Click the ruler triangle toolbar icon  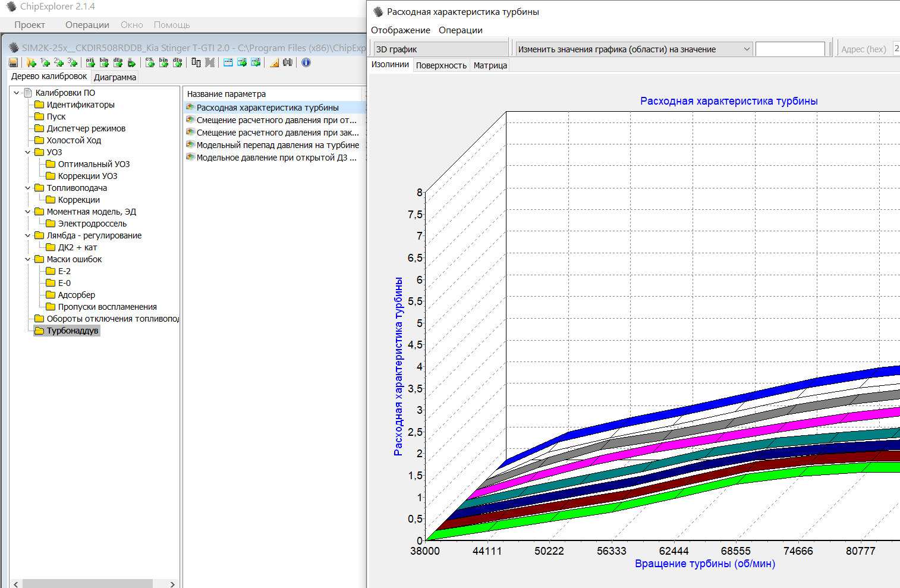click(x=274, y=62)
